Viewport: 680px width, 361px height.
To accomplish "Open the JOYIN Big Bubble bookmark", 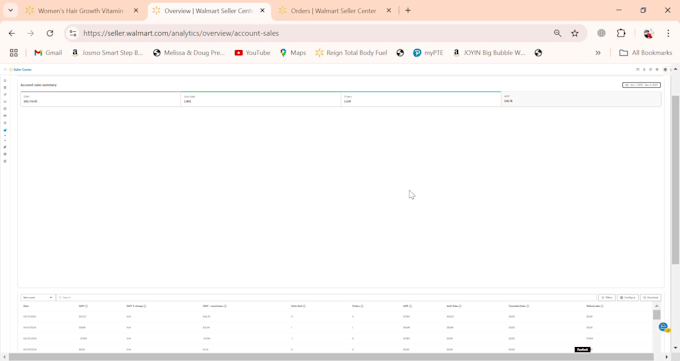I will point(489,53).
